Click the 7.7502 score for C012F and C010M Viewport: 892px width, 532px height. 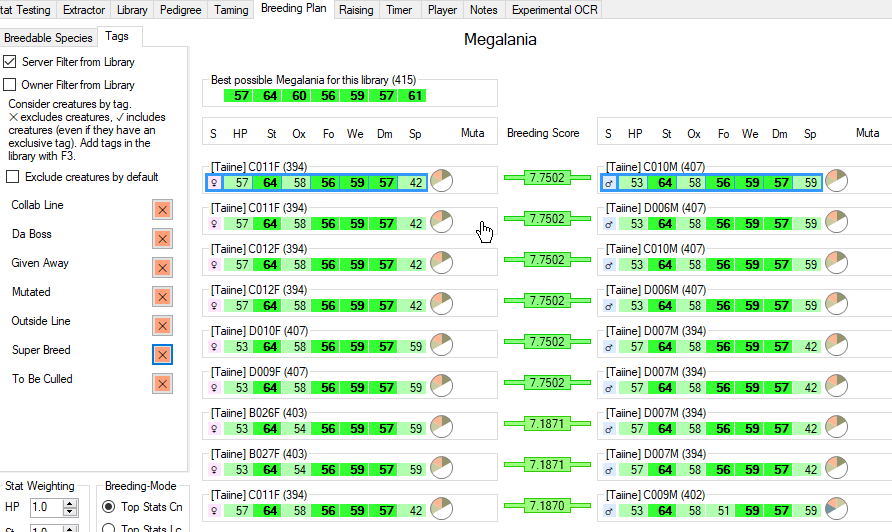[x=547, y=259]
